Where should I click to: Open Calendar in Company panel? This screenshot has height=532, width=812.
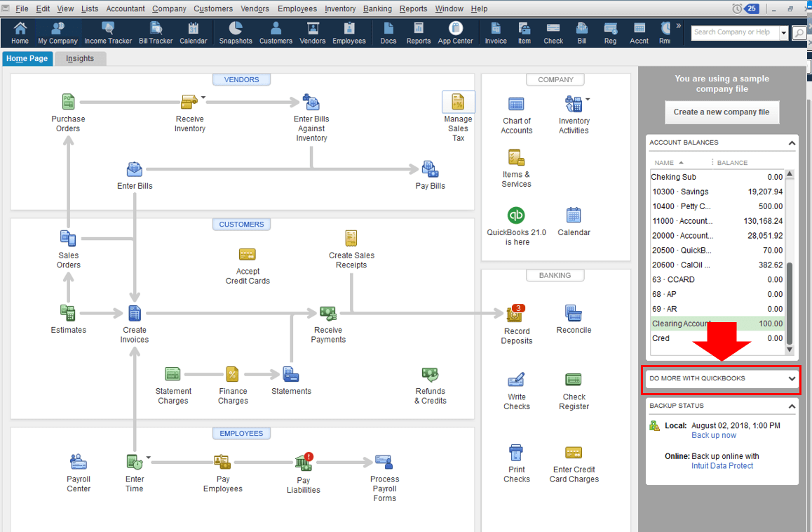coord(574,215)
